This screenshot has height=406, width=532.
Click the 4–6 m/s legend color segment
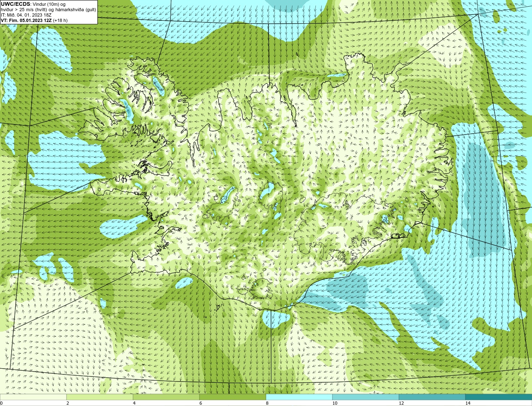tap(166, 397)
